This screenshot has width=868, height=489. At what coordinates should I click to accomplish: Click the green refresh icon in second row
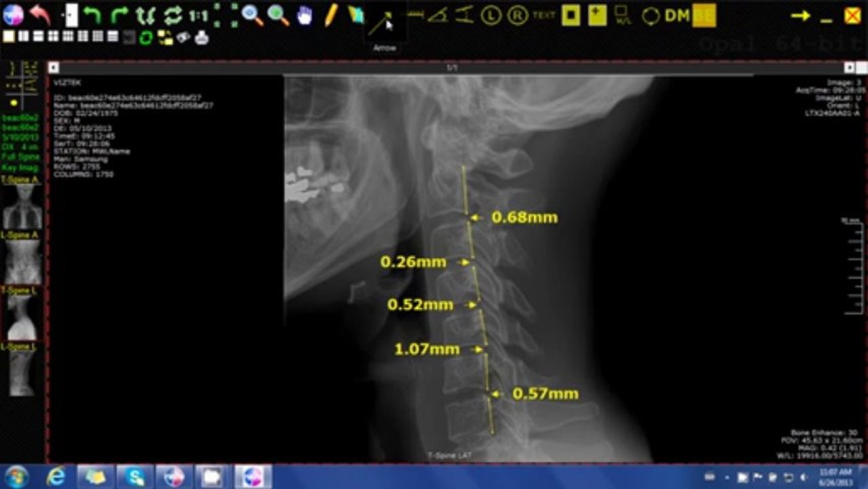146,37
